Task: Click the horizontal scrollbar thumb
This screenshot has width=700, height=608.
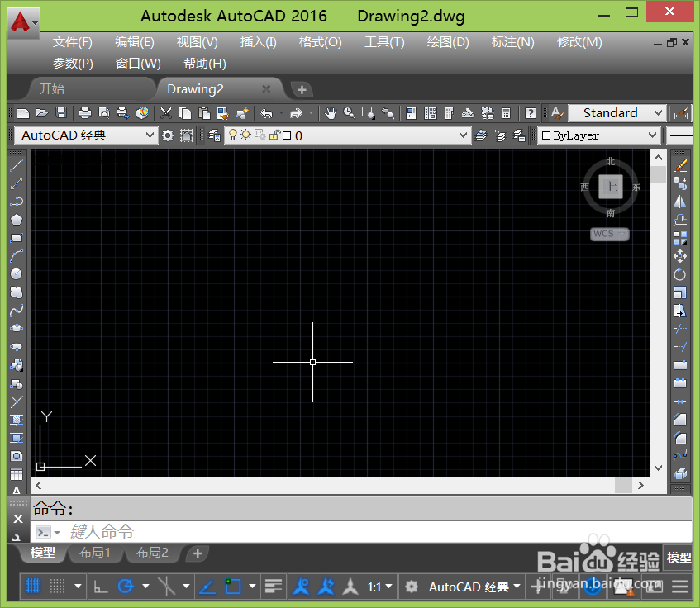Action: point(623,486)
